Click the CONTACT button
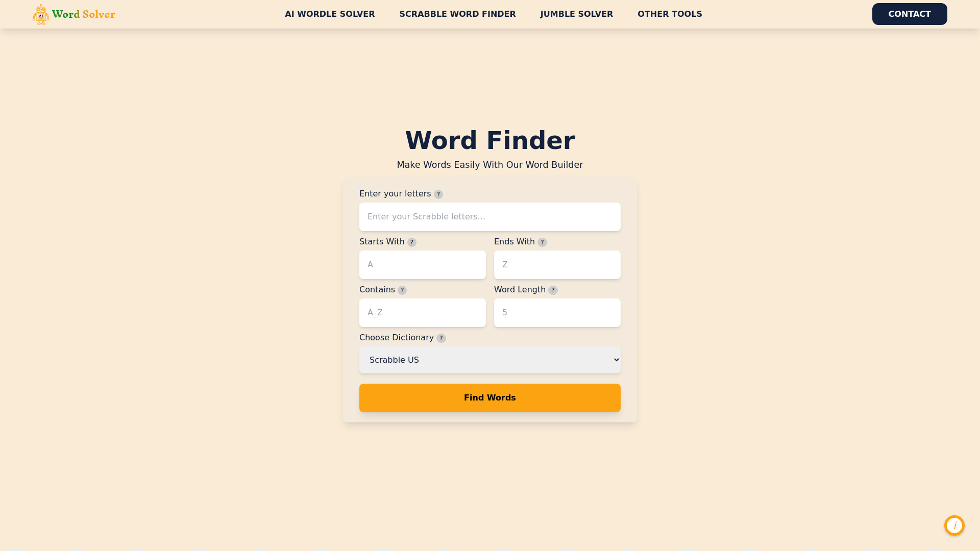This screenshot has width=980, height=551. 910,13
